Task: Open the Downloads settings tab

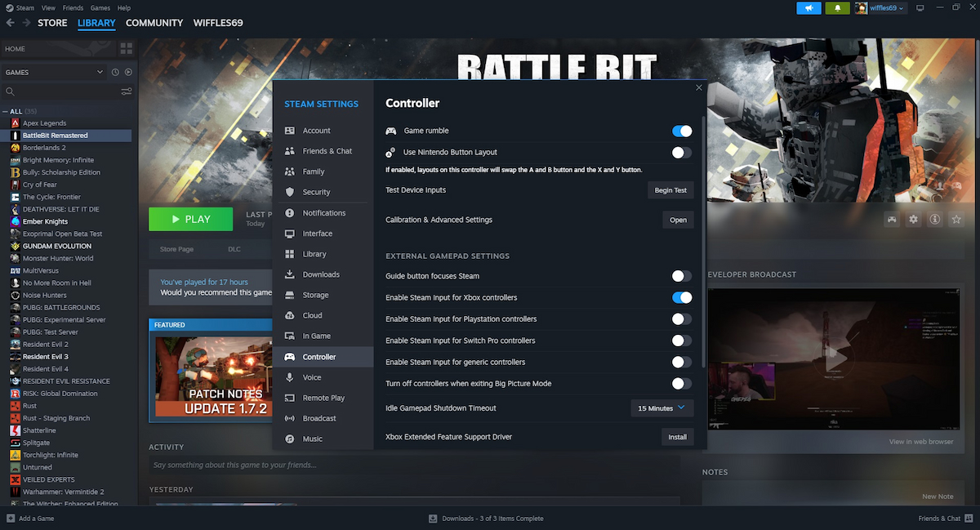Action: [x=320, y=274]
